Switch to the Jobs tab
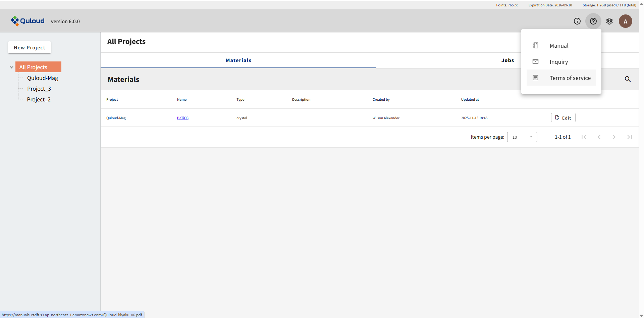644x318 pixels. coord(507,60)
